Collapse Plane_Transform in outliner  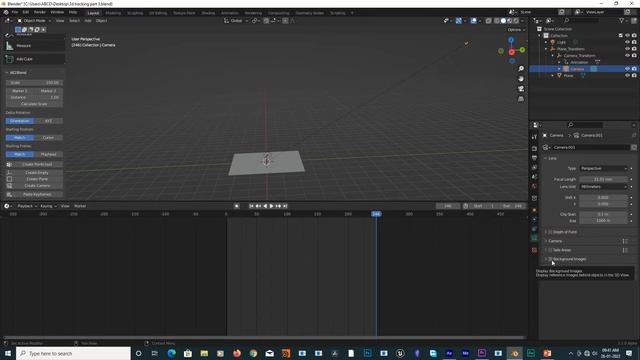546,49
